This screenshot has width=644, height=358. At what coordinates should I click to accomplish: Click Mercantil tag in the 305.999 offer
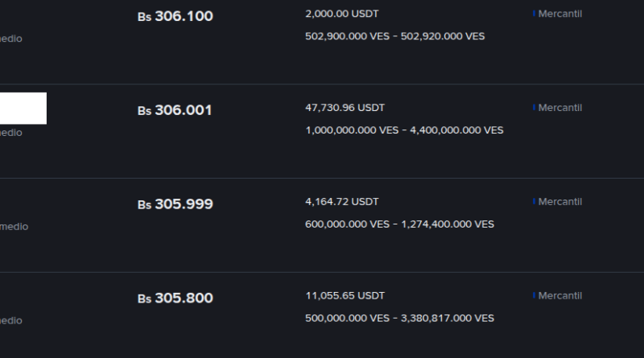click(x=559, y=202)
